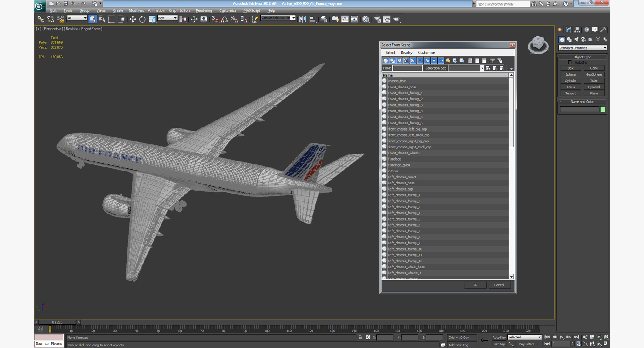Click the Find input field in dialog
The image size is (644, 348).
tap(407, 68)
